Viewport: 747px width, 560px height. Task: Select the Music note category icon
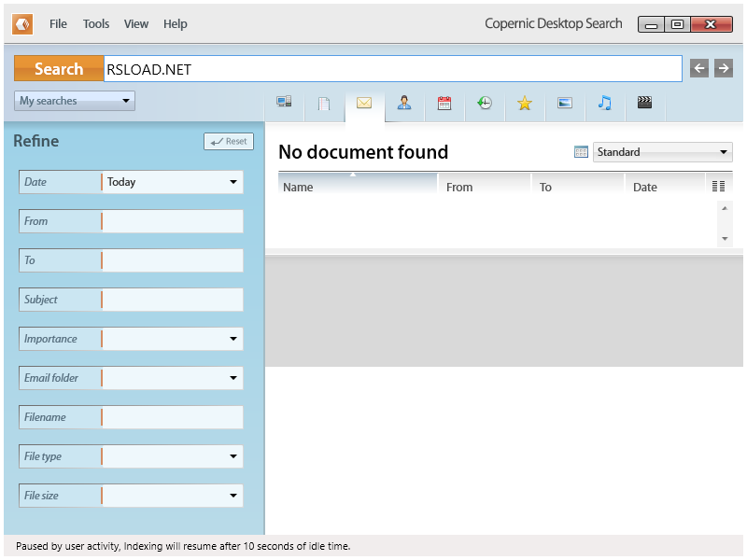pyautogui.click(x=604, y=103)
